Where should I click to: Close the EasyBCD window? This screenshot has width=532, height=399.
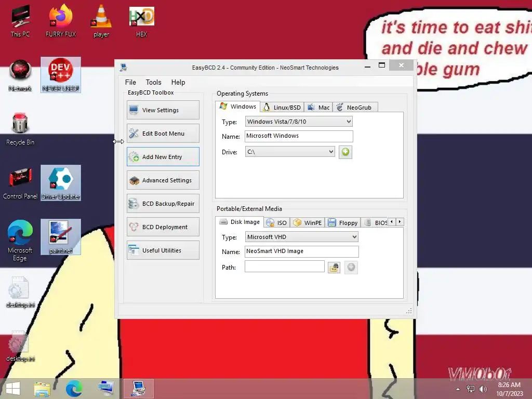coord(402,65)
